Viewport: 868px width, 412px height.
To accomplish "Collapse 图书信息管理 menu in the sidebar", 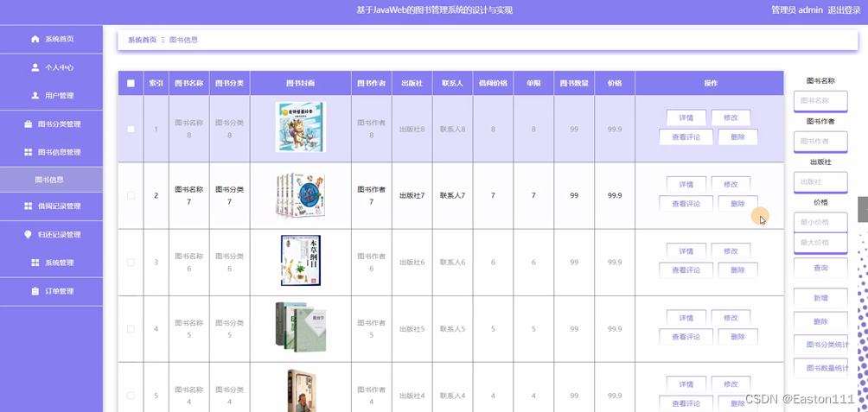I will [52, 152].
